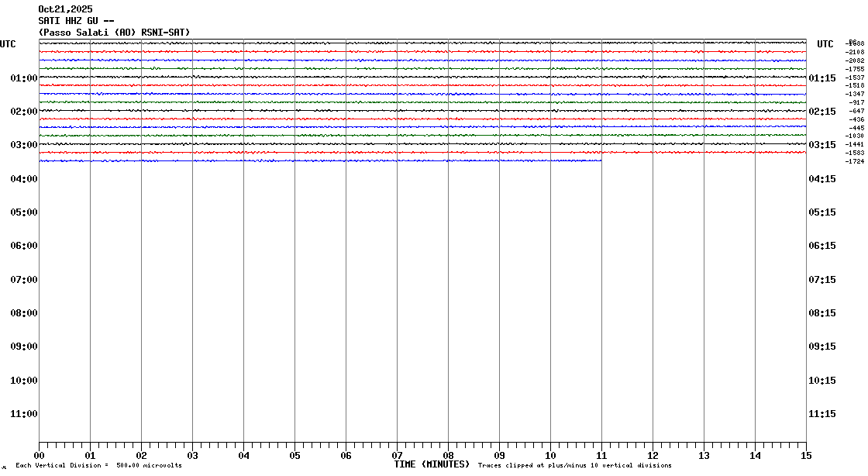
Task: Click the TIME (MINUTES) axis title
Action: (x=432, y=464)
